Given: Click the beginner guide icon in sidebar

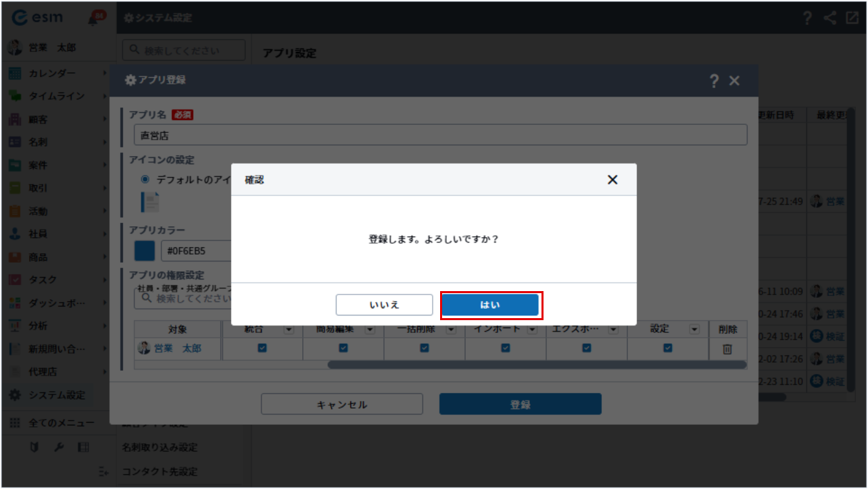Looking at the screenshot, I should (x=35, y=447).
